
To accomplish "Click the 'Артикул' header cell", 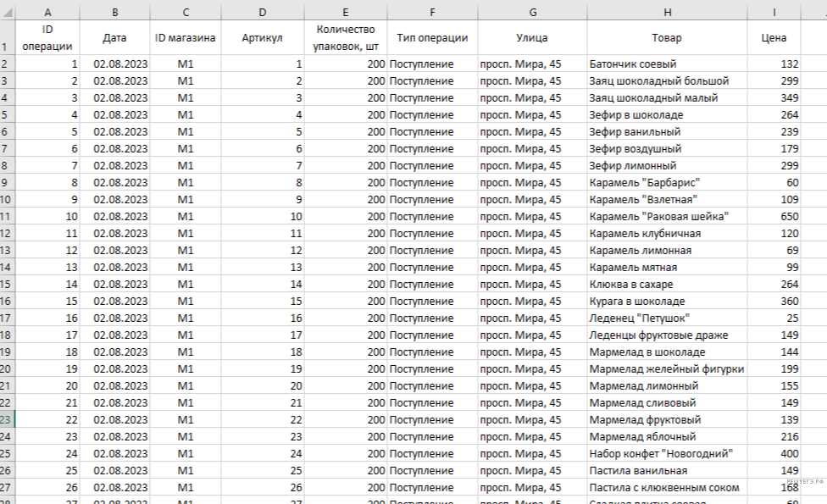I will pyautogui.click(x=262, y=38).
